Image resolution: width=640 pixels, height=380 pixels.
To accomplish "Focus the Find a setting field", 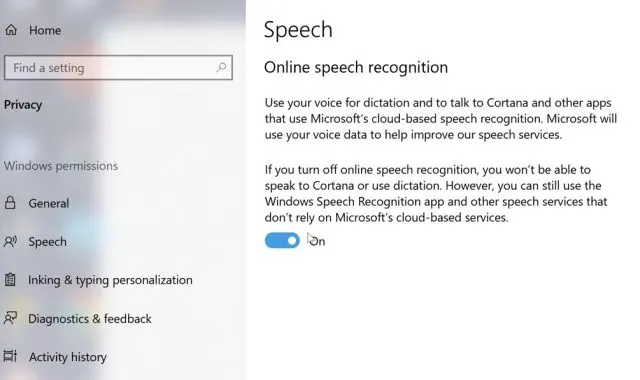I will tap(118, 67).
